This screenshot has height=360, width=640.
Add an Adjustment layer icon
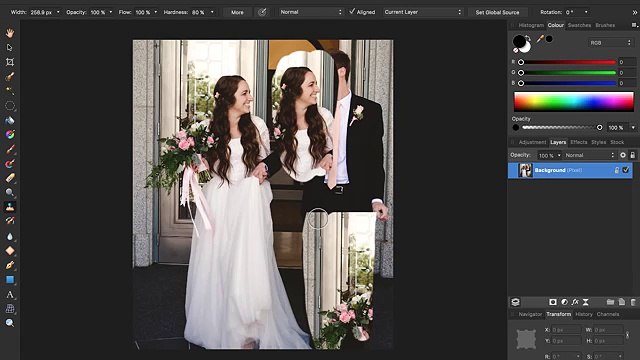pos(564,302)
